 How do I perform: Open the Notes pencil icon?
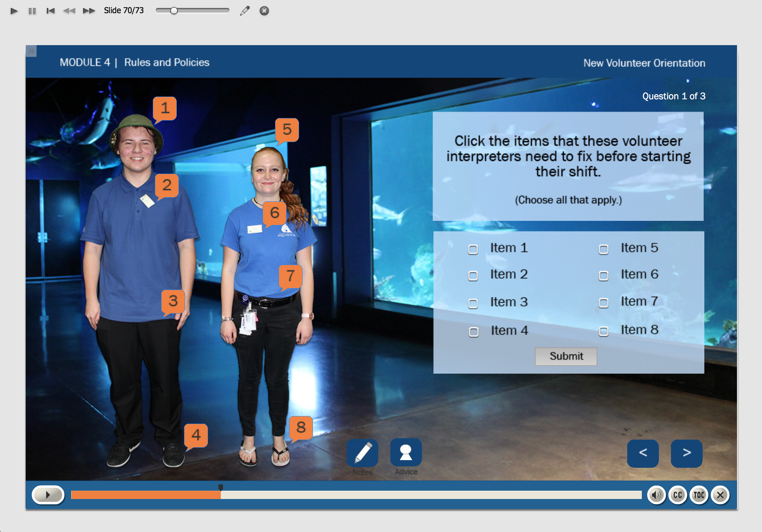pyautogui.click(x=362, y=452)
